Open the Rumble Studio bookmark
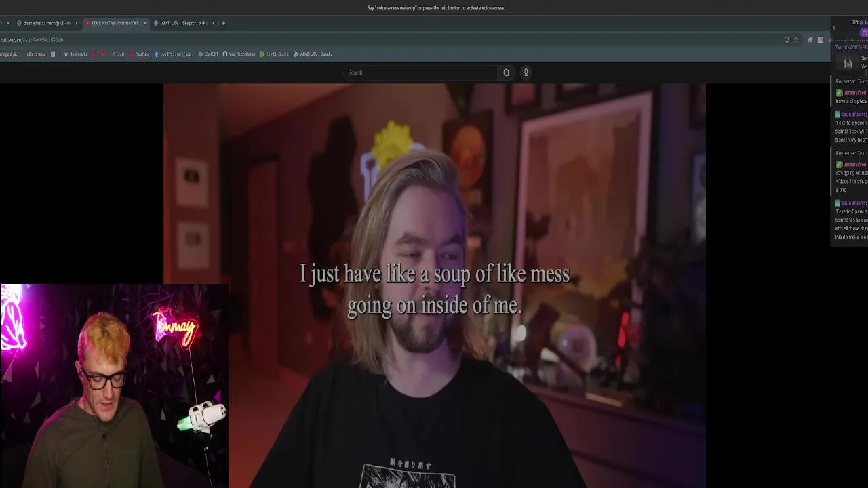 (x=275, y=54)
